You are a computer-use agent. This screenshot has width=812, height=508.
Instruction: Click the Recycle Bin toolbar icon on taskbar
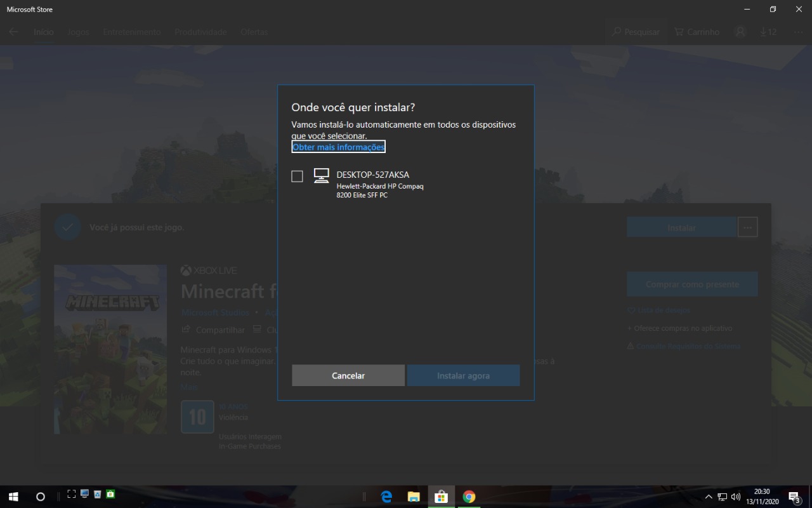[98, 494]
